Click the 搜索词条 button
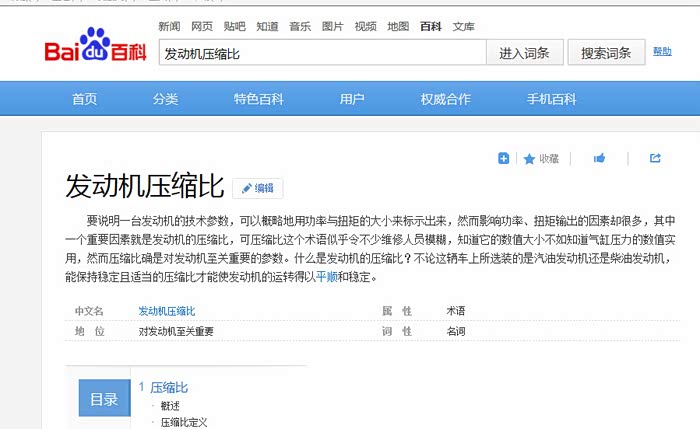Image resolution: width=700 pixels, height=429 pixels. click(x=606, y=53)
